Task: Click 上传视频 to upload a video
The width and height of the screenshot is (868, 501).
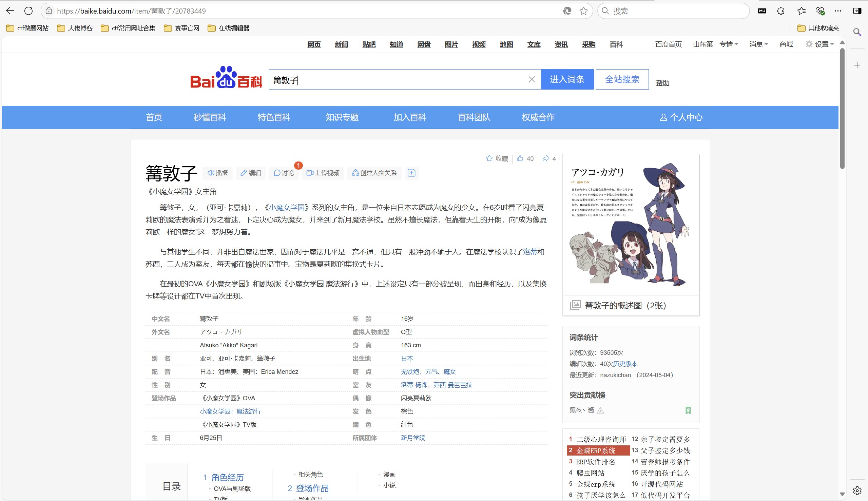Action: [x=323, y=173]
